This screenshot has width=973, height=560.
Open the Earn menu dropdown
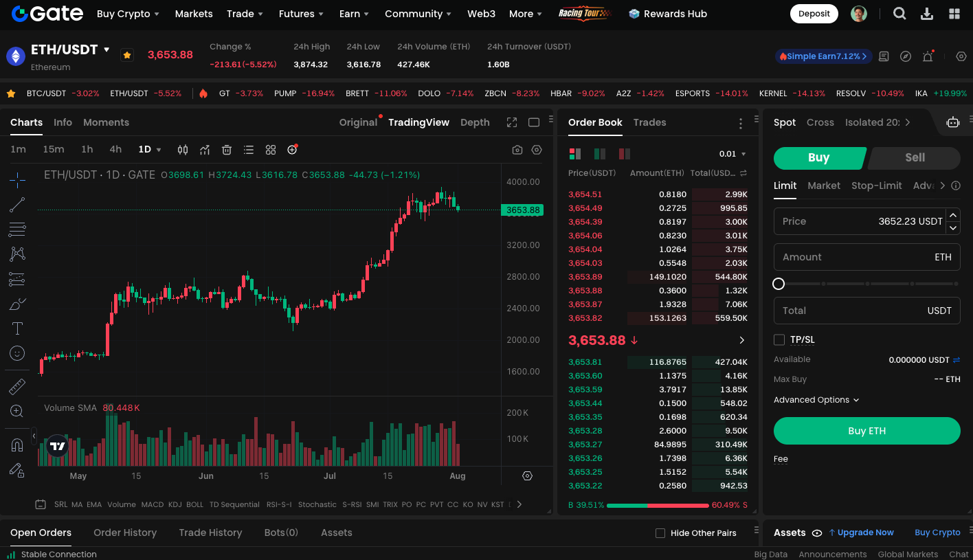click(x=354, y=14)
